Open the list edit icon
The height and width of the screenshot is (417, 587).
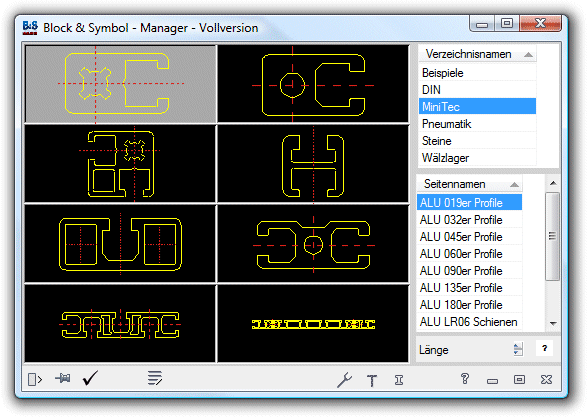pos(155,378)
